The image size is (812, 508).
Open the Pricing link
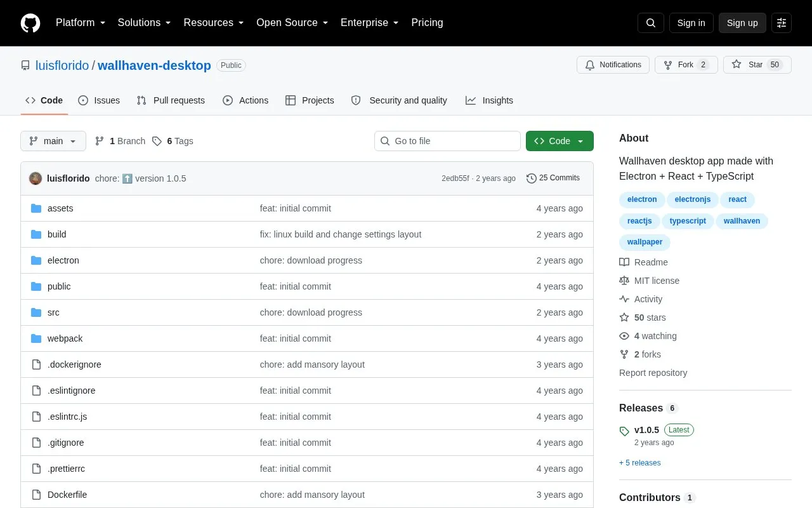pyautogui.click(x=427, y=23)
